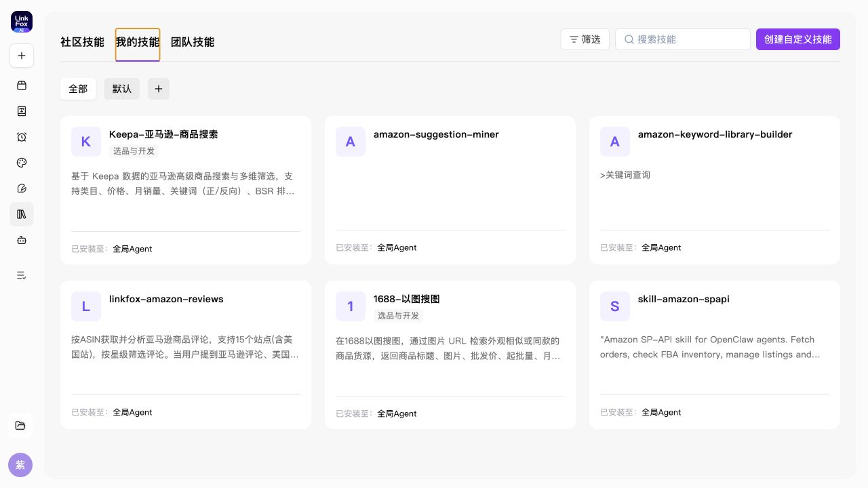Open Keepa-亚马逊-商品搜索 skill title
The image size is (868, 488).
(163, 134)
